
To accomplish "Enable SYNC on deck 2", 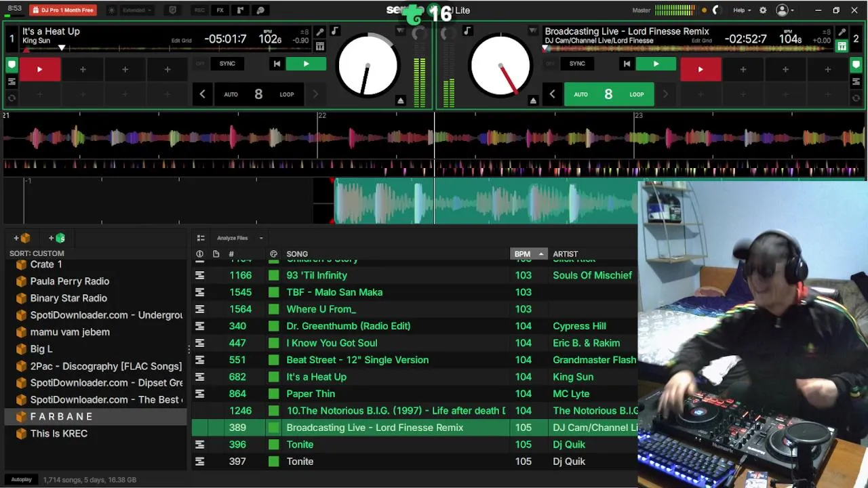I will point(577,64).
